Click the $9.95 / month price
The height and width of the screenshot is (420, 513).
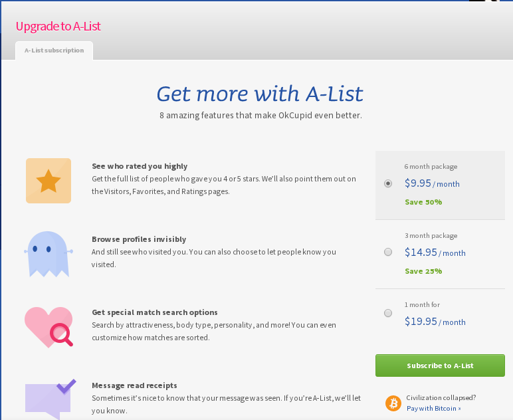pyautogui.click(x=432, y=183)
